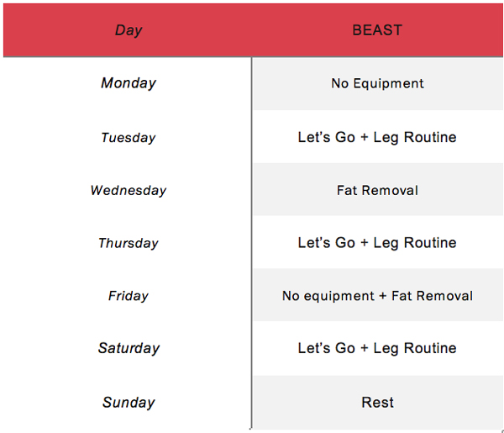Select the Friday row label
Image resolution: width=504 pixels, height=433 pixels.
click(128, 296)
